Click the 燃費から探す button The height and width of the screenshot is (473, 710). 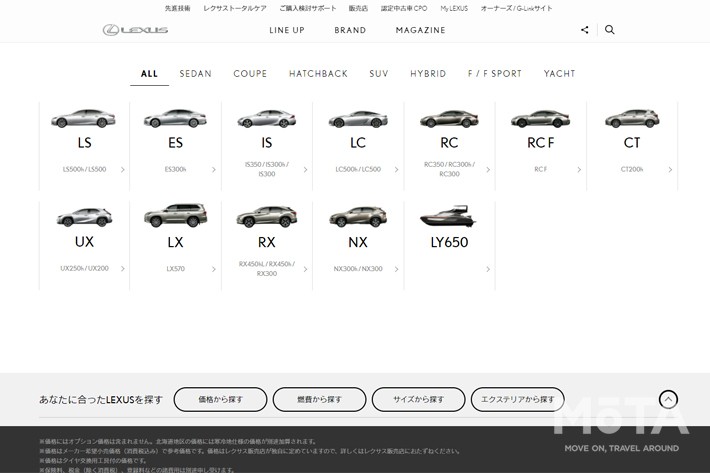coord(319,400)
